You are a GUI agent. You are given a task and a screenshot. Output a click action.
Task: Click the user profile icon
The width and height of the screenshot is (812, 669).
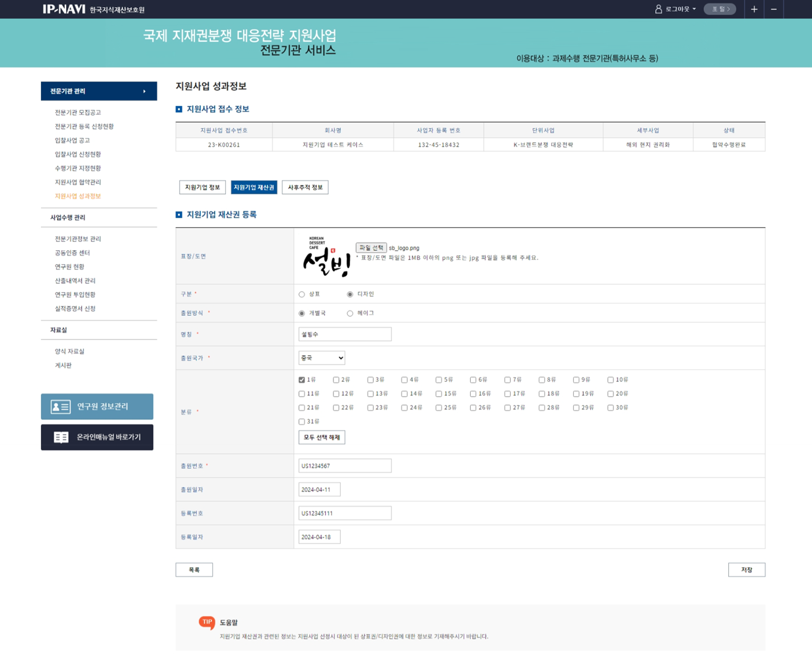(x=658, y=9)
